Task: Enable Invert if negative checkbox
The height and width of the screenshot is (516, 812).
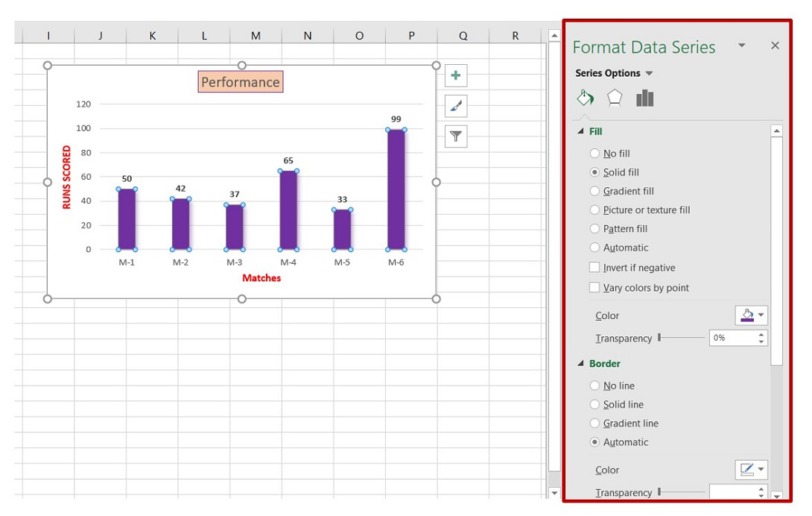Action: coord(594,268)
